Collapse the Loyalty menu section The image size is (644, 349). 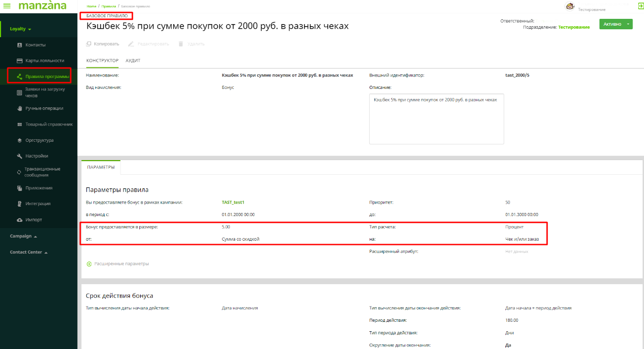click(21, 29)
